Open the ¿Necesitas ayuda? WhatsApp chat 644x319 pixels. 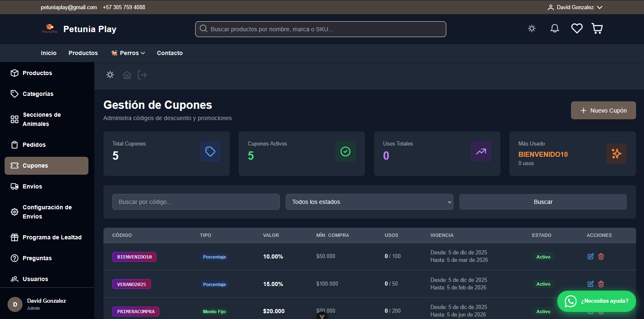[596, 301]
